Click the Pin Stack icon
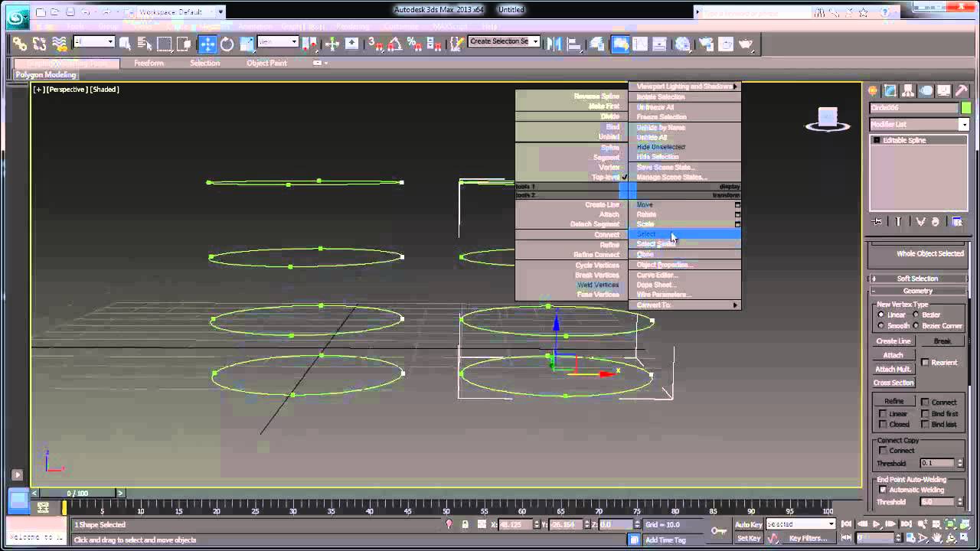Screen dimensions: 980x551 pos(877,222)
